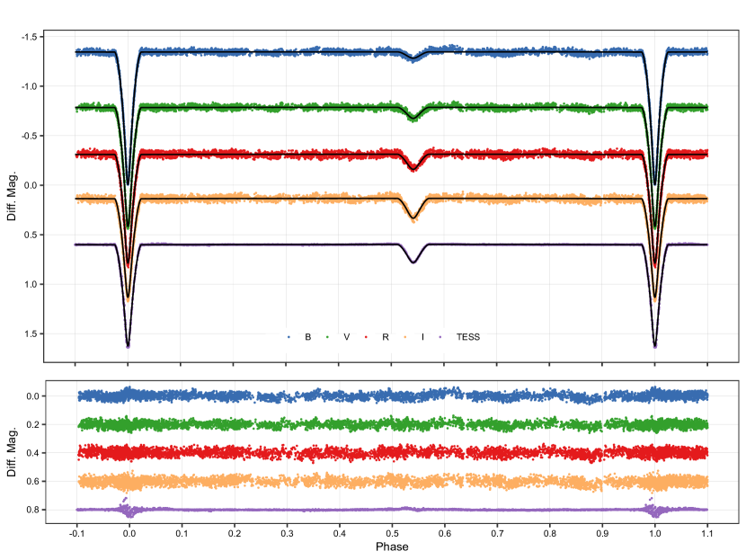Screen dimensions: 746x560
Task: Click the 1.0 tick on upper panel y-axis
Action: click(x=31, y=284)
